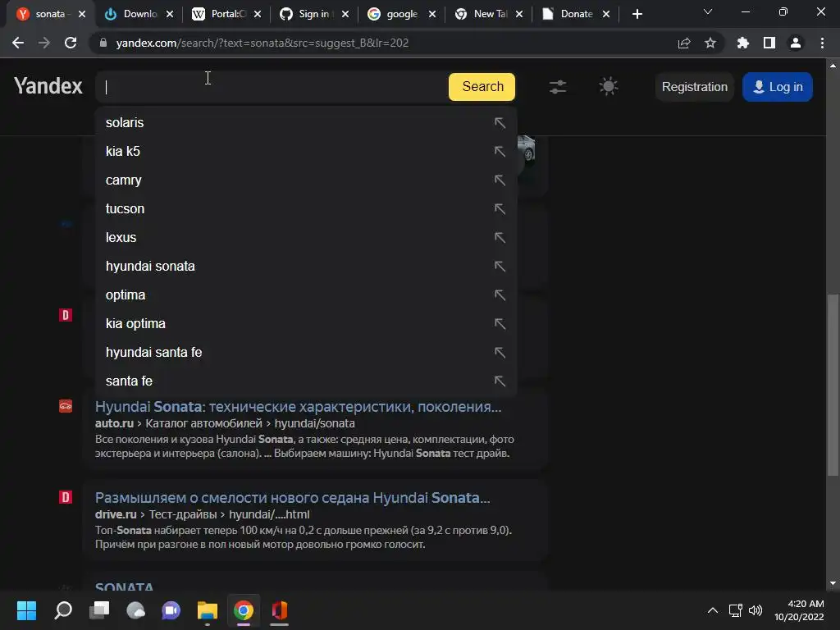The width and height of the screenshot is (840, 630).
Task: Fill search with 'hyundai sonata' using its arrow icon
Action: pyautogui.click(x=500, y=267)
